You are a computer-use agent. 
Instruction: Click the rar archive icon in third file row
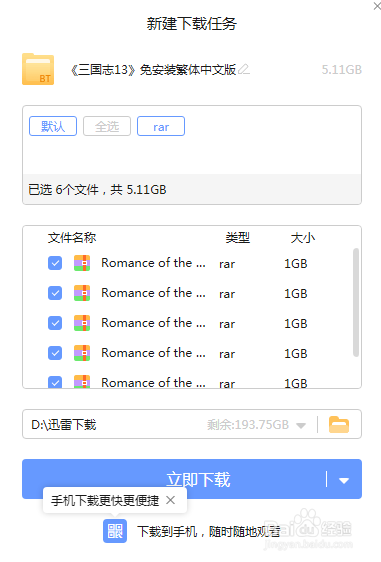82,323
